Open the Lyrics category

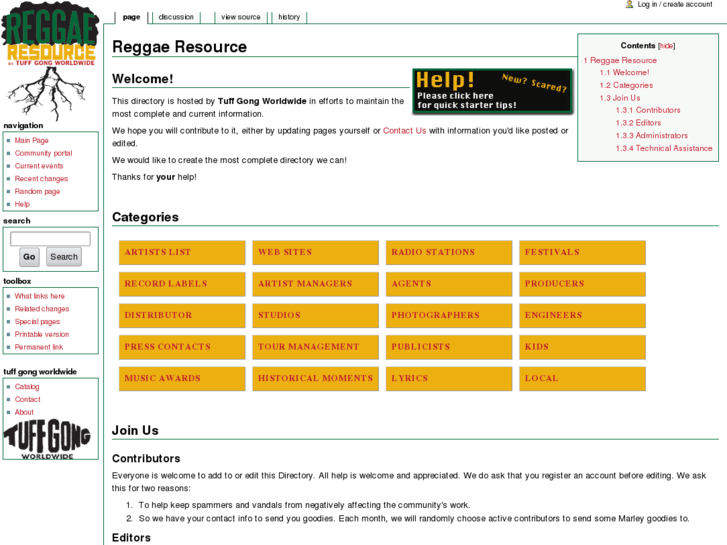click(x=449, y=378)
